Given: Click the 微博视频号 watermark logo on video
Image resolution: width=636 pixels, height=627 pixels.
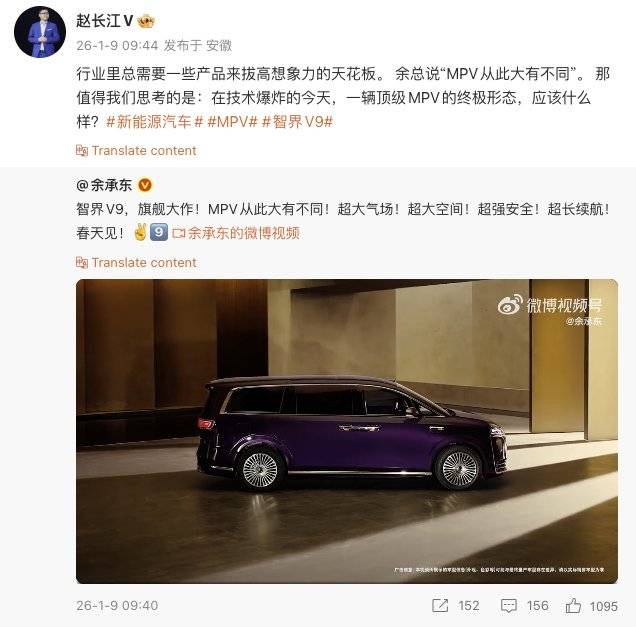Looking at the screenshot, I should (550, 306).
